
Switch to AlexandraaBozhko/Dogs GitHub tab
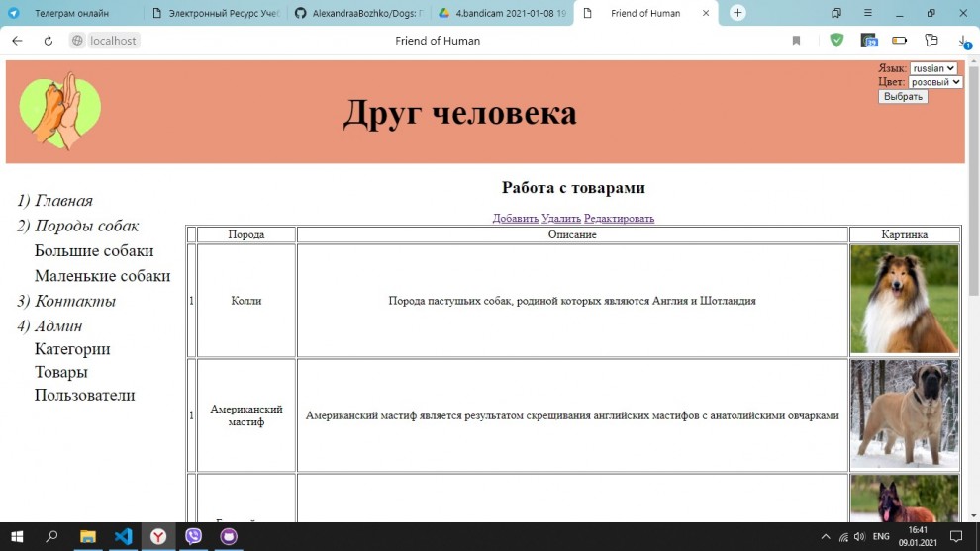pyautogui.click(x=358, y=13)
